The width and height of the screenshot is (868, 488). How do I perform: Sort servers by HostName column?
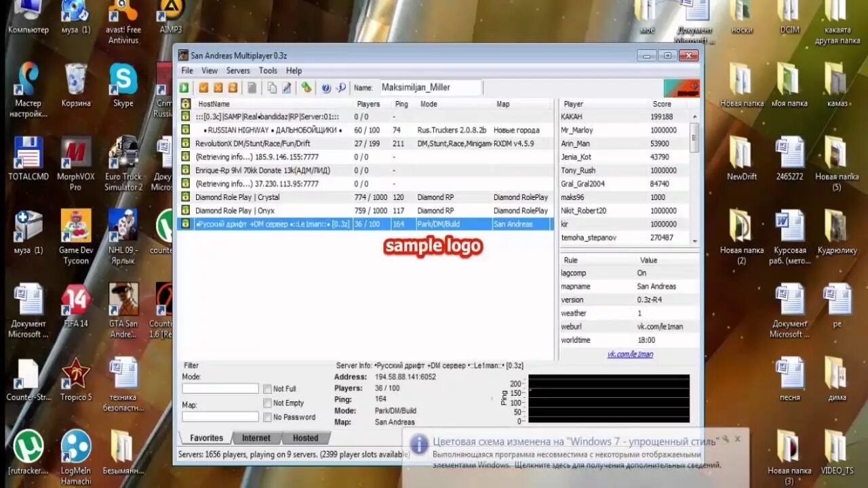[273, 104]
